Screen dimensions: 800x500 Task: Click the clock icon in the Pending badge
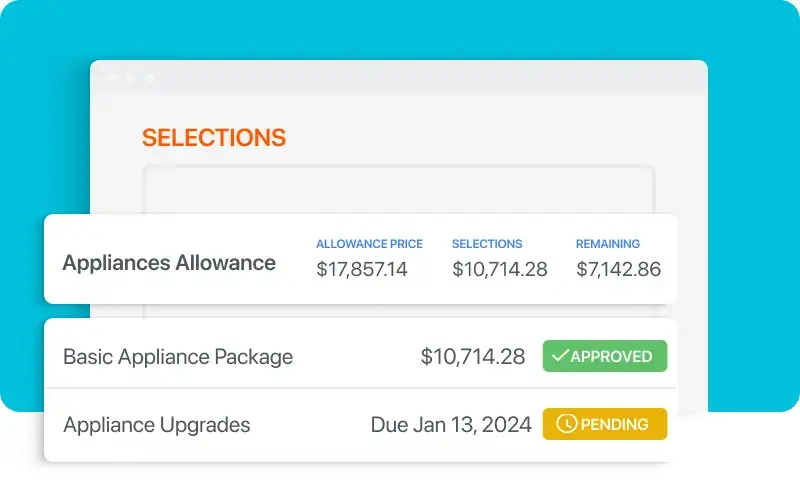pos(566,424)
